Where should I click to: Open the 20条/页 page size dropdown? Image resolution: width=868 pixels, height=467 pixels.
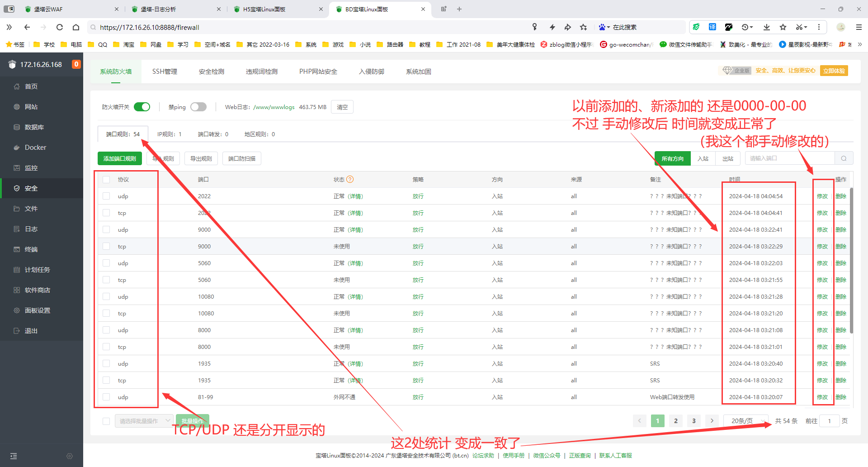click(x=746, y=421)
